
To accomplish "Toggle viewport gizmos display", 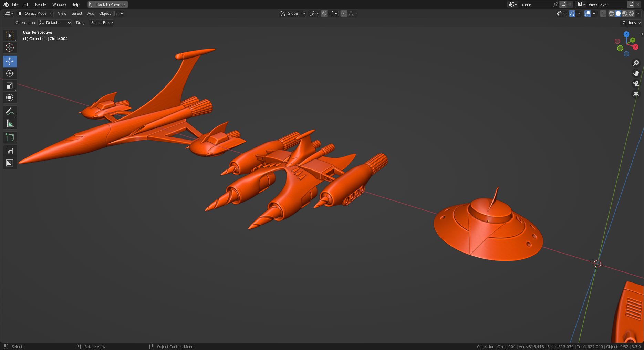I will tap(572, 13).
